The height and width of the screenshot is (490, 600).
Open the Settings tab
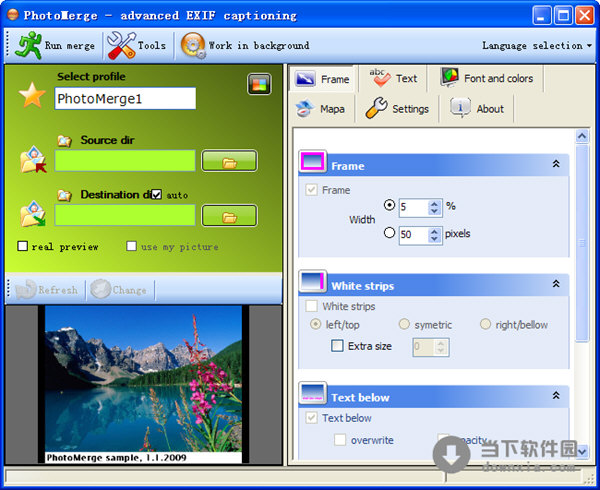(397, 109)
